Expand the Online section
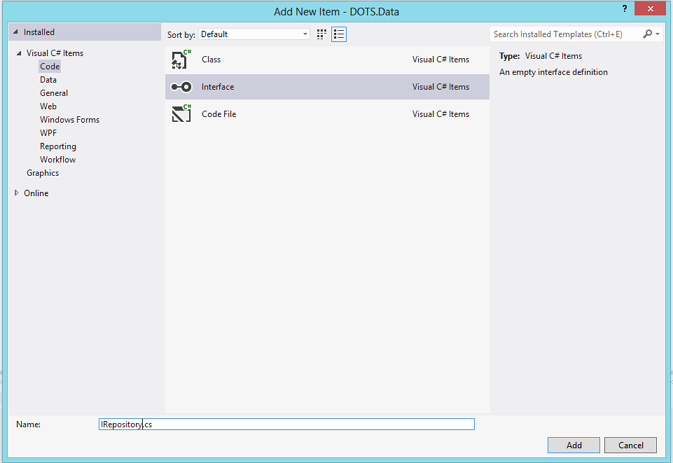 (16, 193)
